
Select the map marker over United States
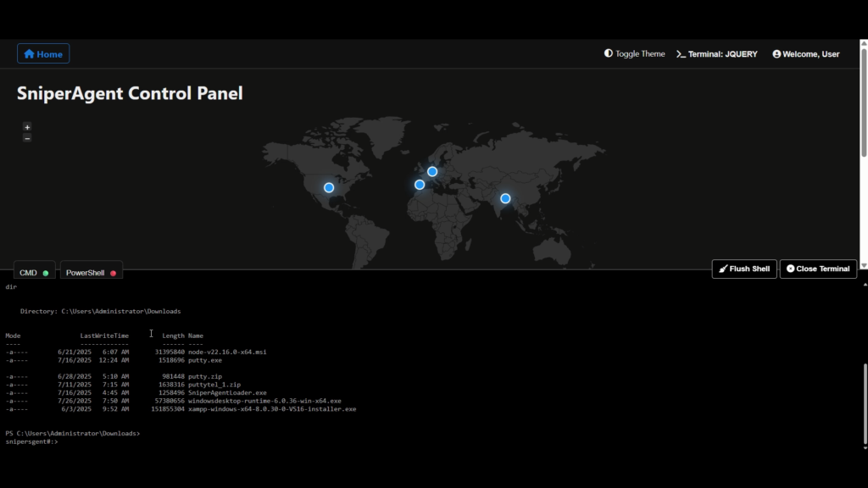329,187
